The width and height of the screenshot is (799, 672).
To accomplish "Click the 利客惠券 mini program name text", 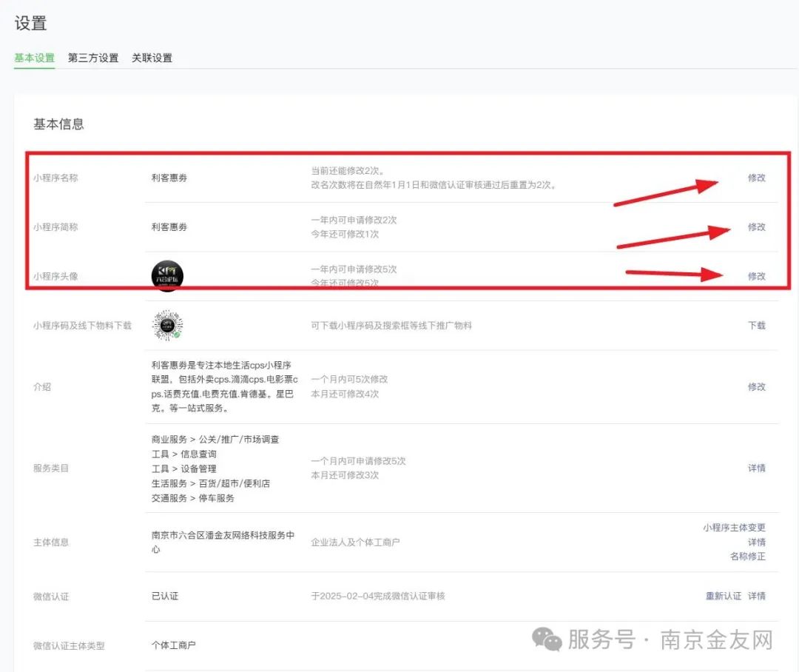I will (x=167, y=178).
